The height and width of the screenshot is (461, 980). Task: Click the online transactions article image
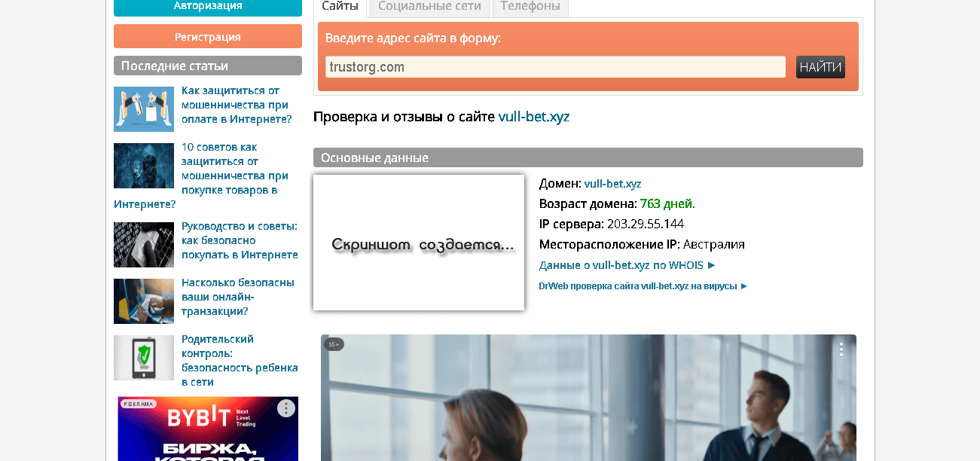coord(143,301)
